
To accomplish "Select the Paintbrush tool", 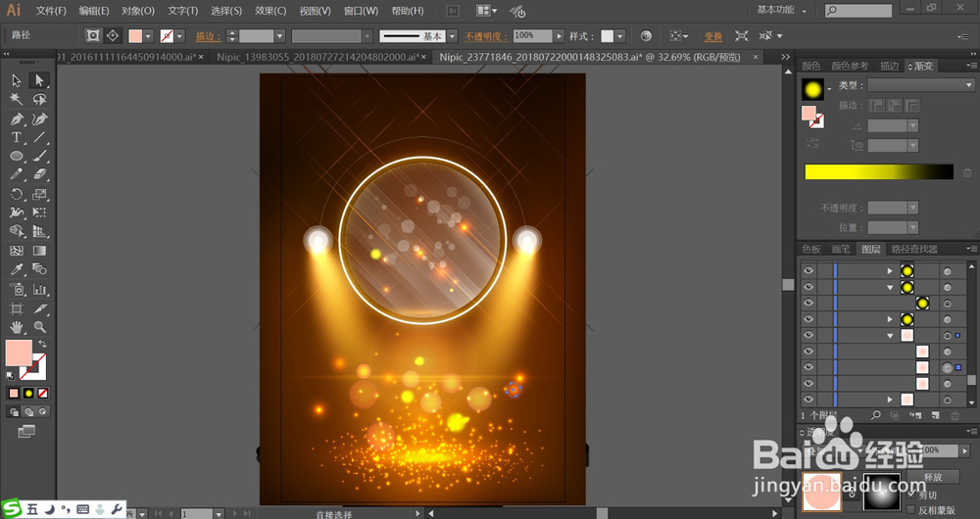I will pyautogui.click(x=39, y=156).
